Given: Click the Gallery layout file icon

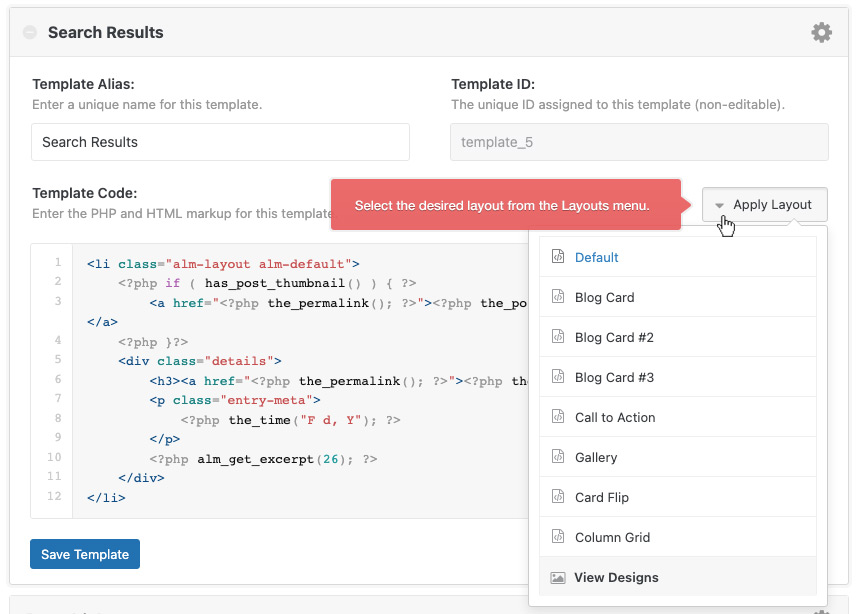Looking at the screenshot, I should point(557,456).
